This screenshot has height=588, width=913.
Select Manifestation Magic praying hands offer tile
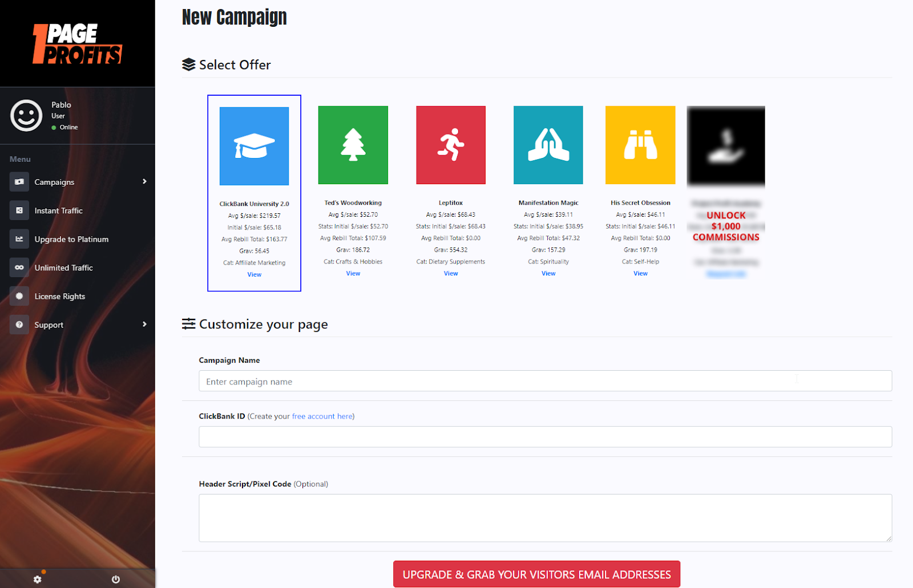coord(548,145)
